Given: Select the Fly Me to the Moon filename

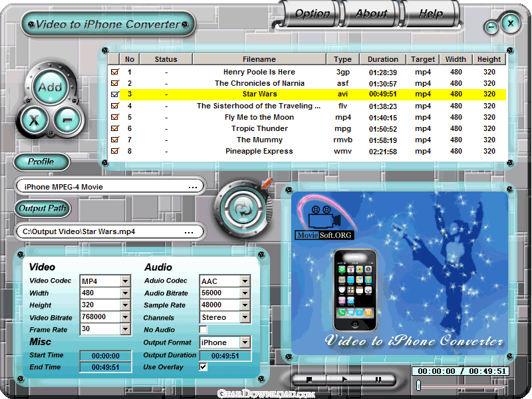Looking at the screenshot, I should (x=259, y=117).
